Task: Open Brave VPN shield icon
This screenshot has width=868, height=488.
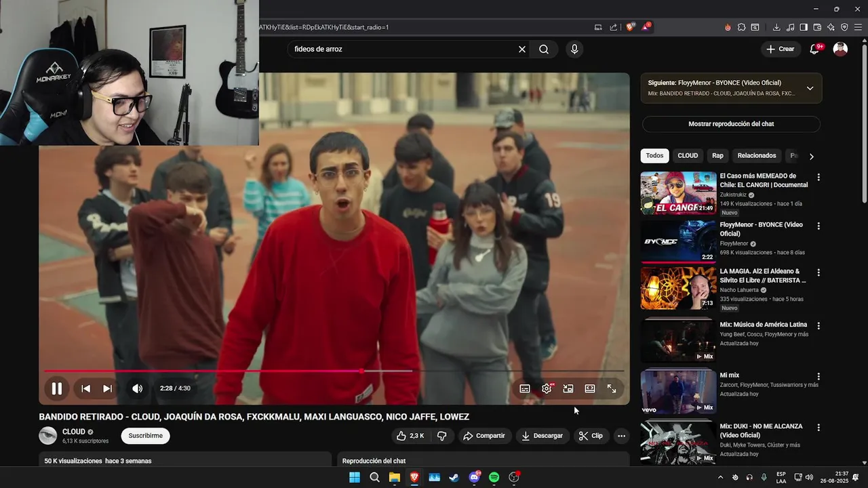Action: (x=844, y=27)
